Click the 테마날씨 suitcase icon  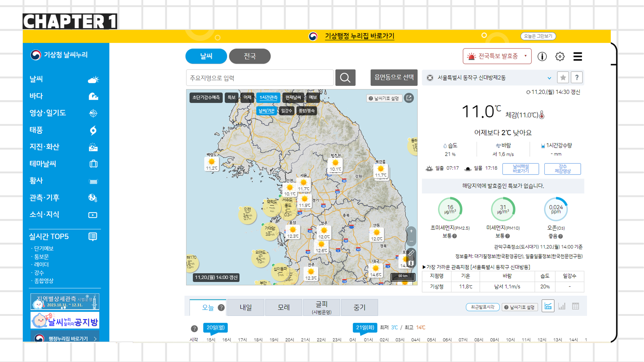click(93, 164)
